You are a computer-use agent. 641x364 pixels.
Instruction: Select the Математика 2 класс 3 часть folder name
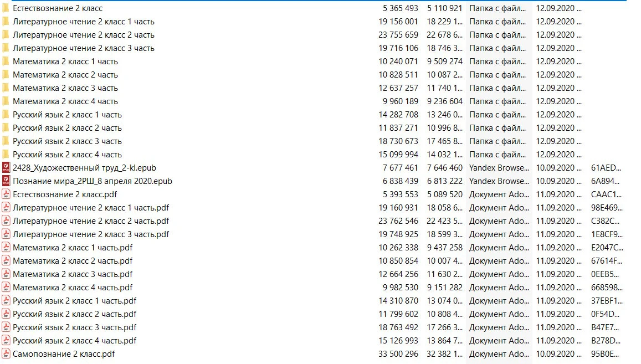coord(65,88)
